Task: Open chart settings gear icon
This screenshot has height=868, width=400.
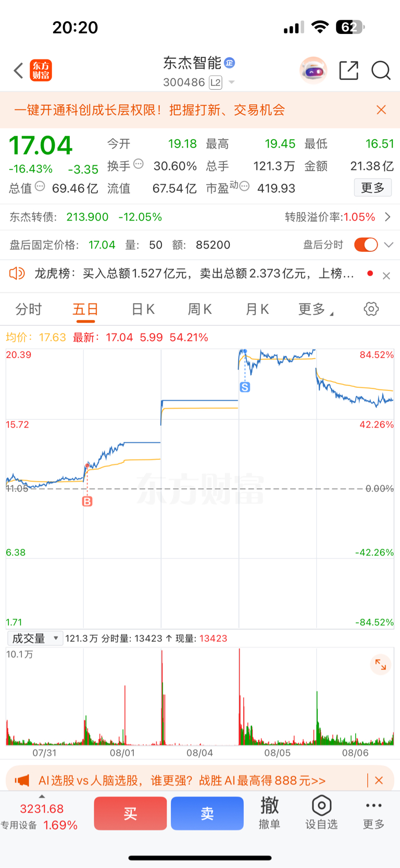Action: click(371, 309)
